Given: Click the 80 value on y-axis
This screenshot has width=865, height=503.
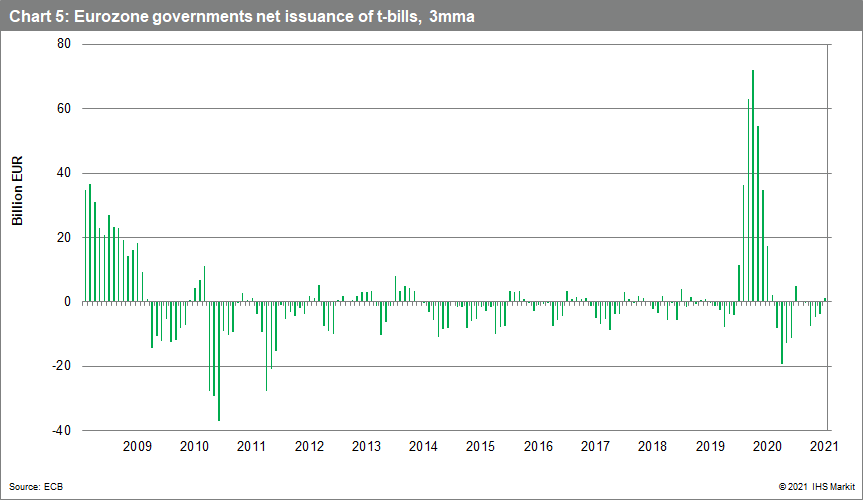Looking at the screenshot, I should 64,44.
